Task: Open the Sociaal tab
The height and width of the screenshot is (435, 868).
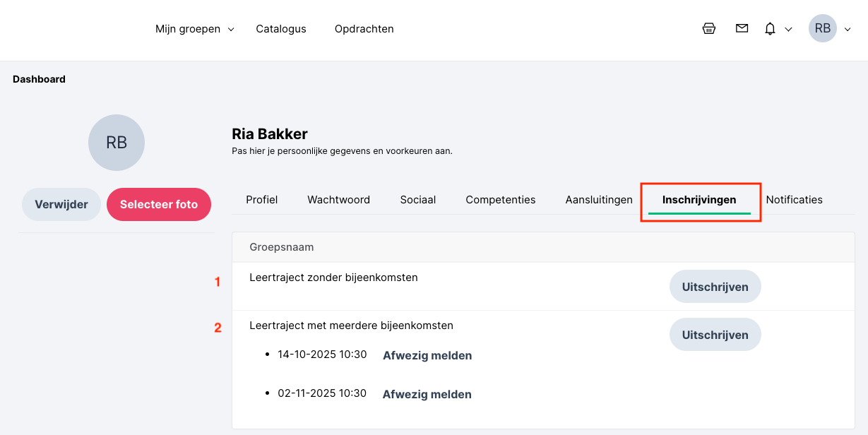Action: (x=417, y=200)
